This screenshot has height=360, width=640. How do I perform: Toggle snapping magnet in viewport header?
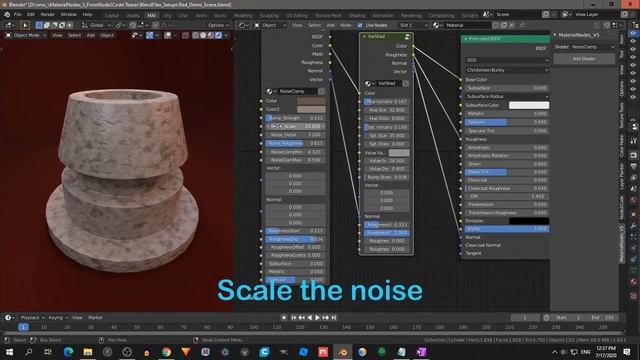click(133, 25)
